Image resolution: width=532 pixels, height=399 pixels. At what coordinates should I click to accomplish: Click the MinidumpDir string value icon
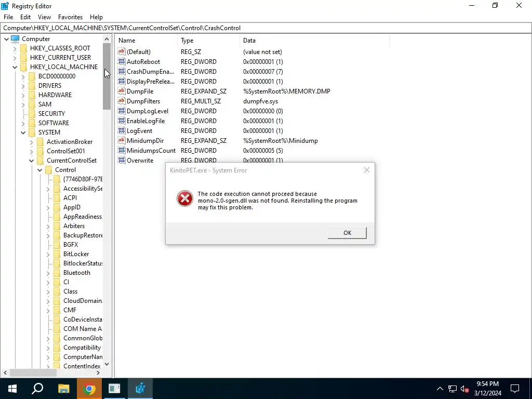pyautogui.click(x=122, y=140)
